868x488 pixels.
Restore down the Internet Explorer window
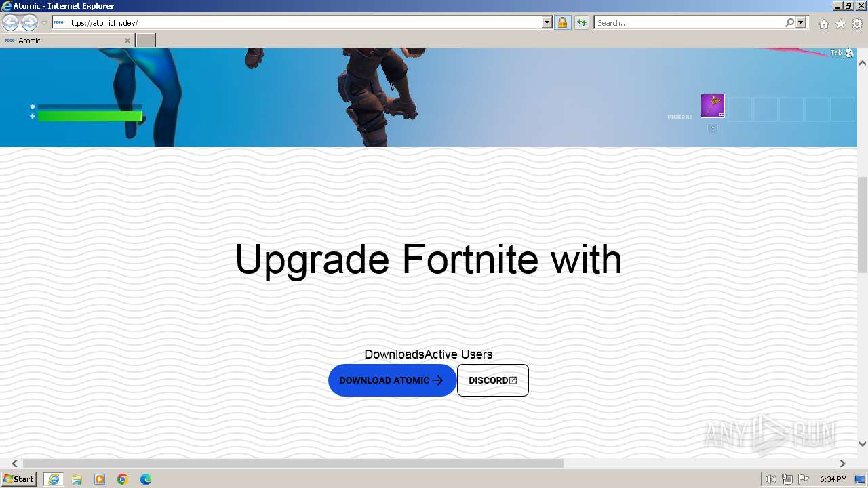click(848, 6)
